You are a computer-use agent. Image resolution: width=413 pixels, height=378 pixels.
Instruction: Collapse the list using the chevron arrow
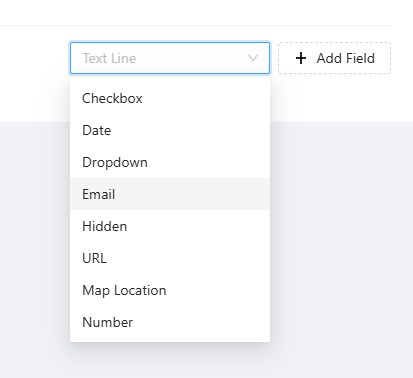pos(253,58)
